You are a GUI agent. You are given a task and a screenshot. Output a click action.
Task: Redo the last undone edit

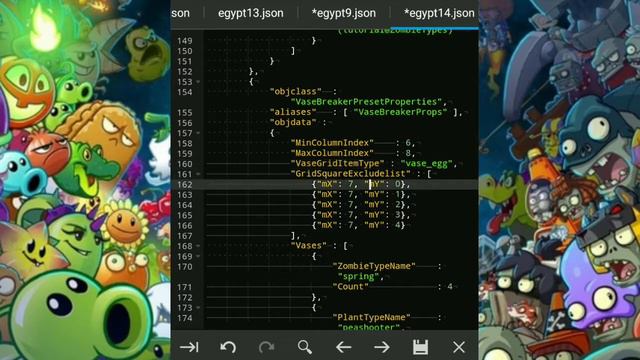point(267,347)
